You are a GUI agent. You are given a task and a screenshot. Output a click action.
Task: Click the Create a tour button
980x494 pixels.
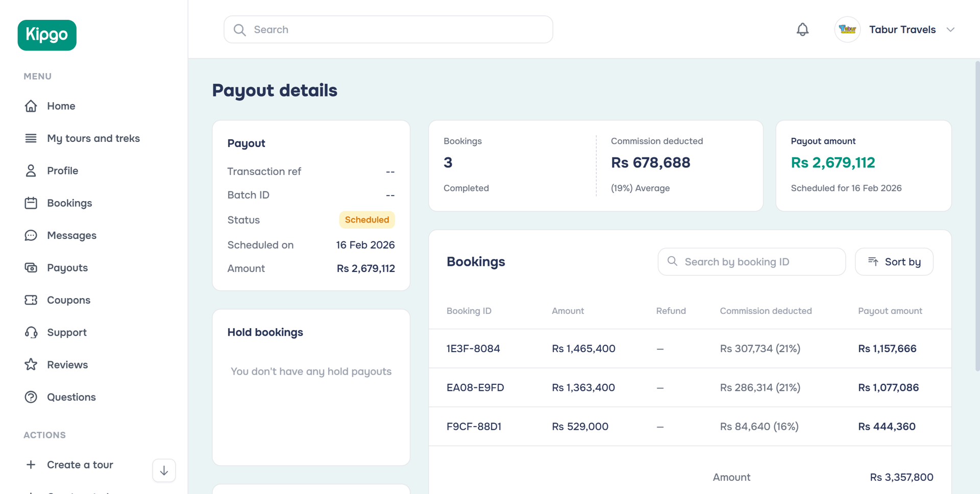(x=80, y=464)
